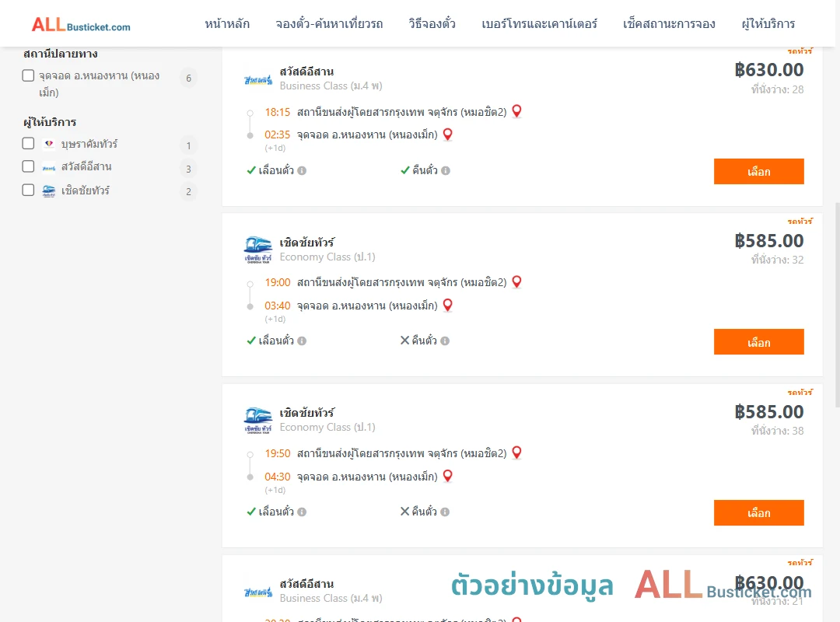Click the 04:30 arrival time
Image resolution: width=840 pixels, height=622 pixels.
pyautogui.click(x=278, y=477)
